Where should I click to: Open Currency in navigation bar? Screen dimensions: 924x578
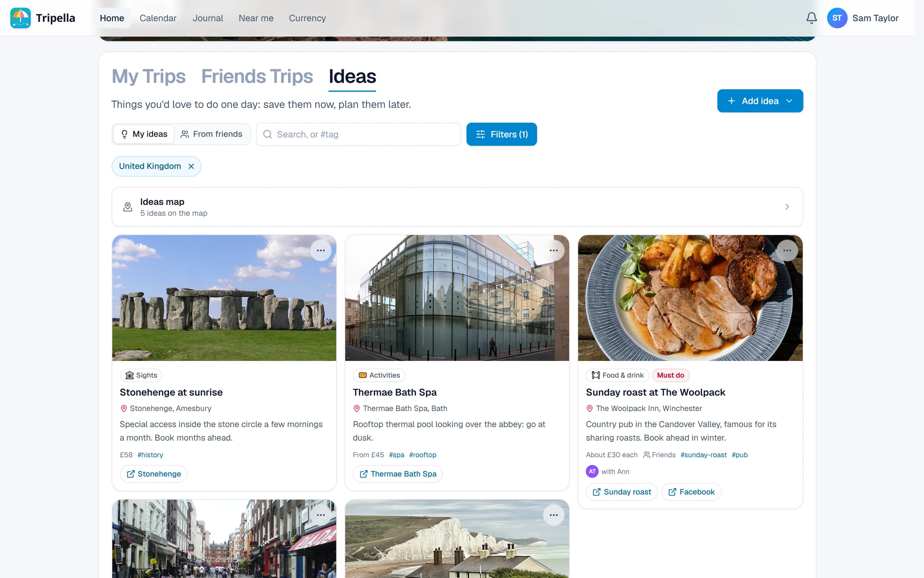click(307, 18)
